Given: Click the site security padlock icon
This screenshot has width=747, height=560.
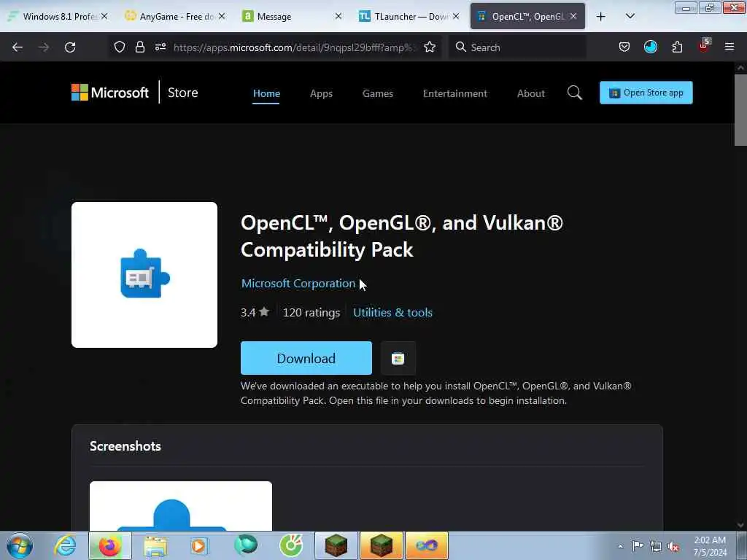Looking at the screenshot, I should [x=139, y=47].
